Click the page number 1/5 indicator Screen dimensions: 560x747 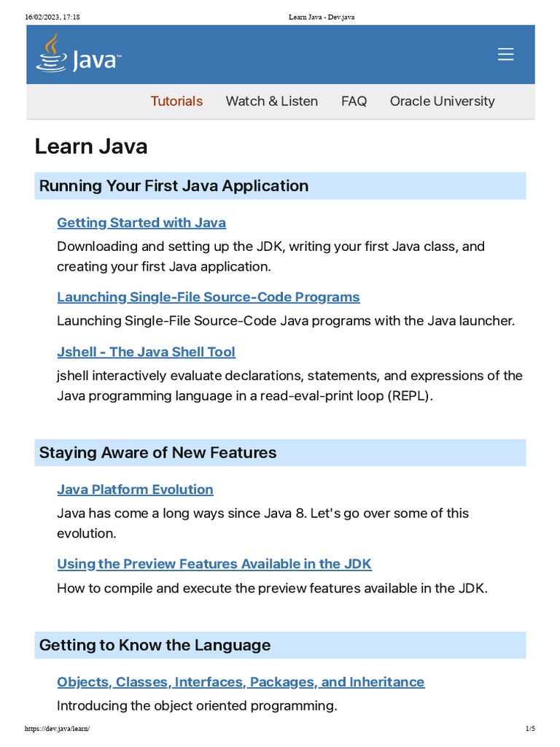pos(530,729)
